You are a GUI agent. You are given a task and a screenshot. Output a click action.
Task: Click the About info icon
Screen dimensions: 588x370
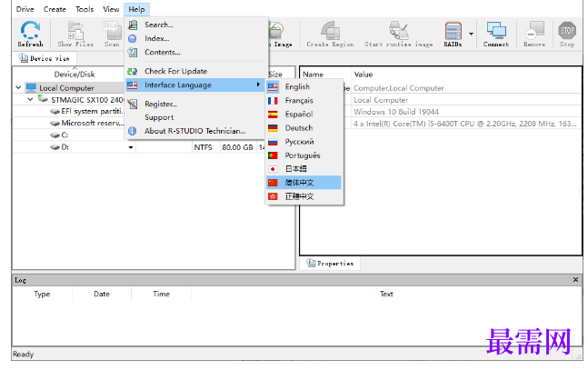[x=133, y=131]
